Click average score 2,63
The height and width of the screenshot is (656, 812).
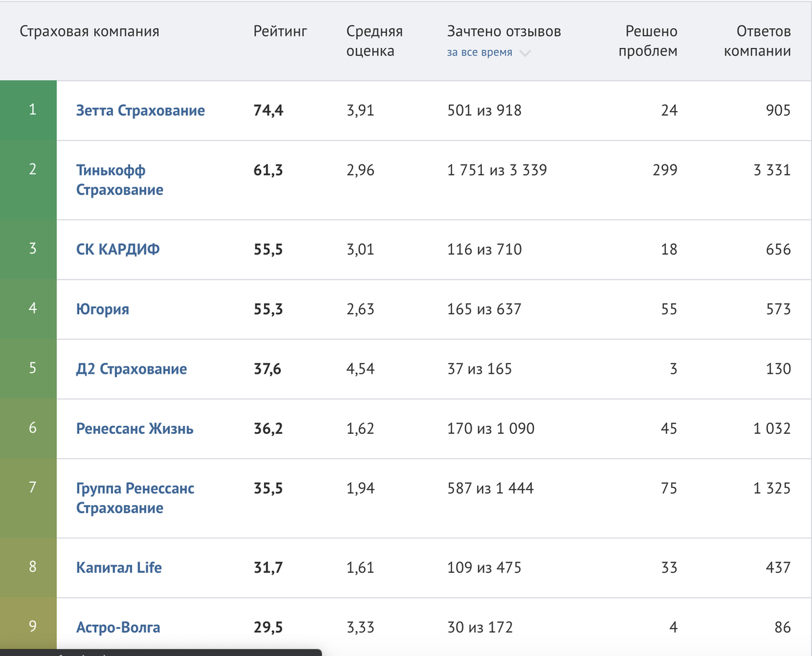point(360,309)
